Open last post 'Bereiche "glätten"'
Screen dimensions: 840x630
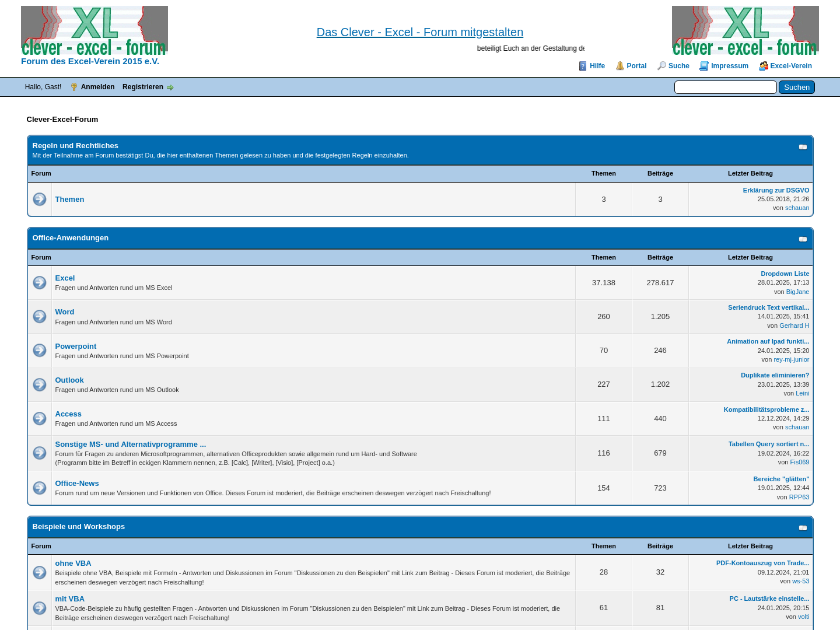tap(781, 479)
